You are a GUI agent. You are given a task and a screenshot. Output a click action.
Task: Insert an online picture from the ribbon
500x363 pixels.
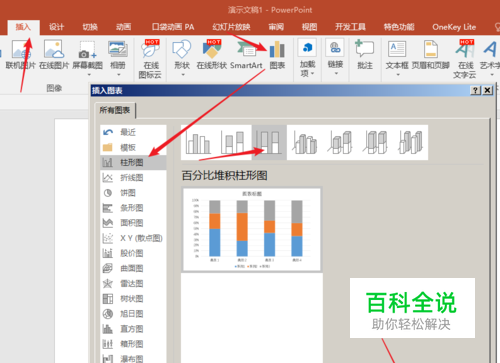(54, 54)
